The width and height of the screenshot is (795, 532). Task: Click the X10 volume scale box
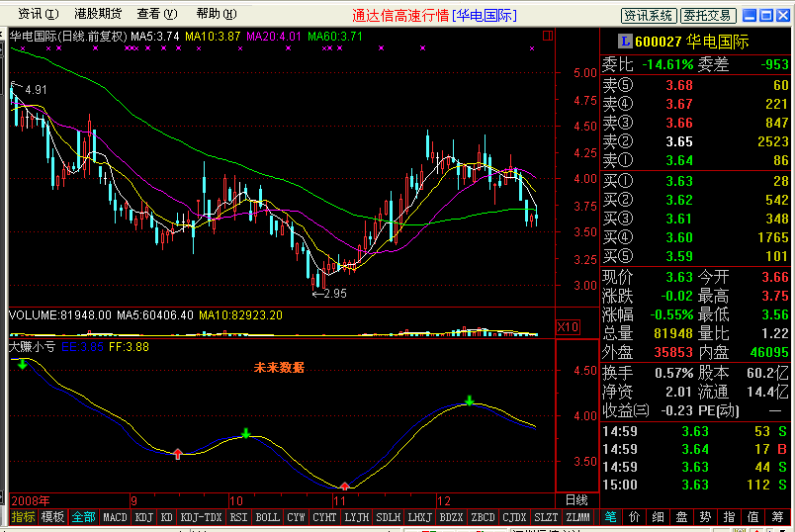pos(568,327)
